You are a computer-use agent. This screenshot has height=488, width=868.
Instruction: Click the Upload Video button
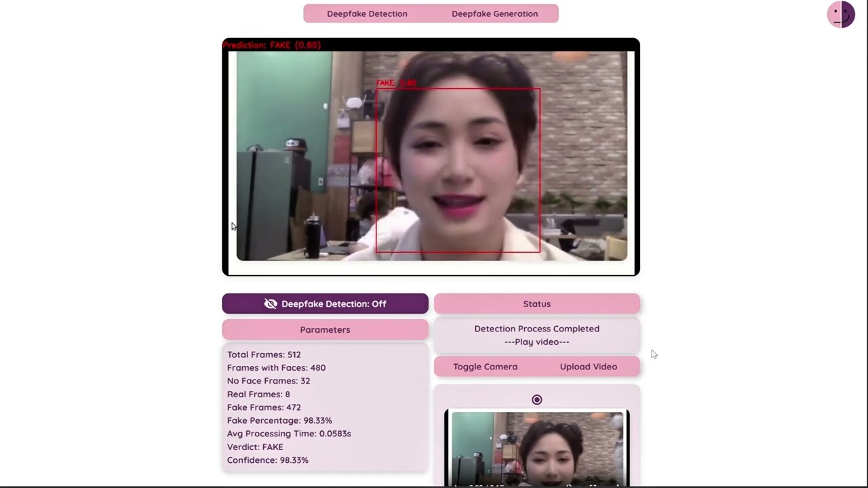pos(588,367)
